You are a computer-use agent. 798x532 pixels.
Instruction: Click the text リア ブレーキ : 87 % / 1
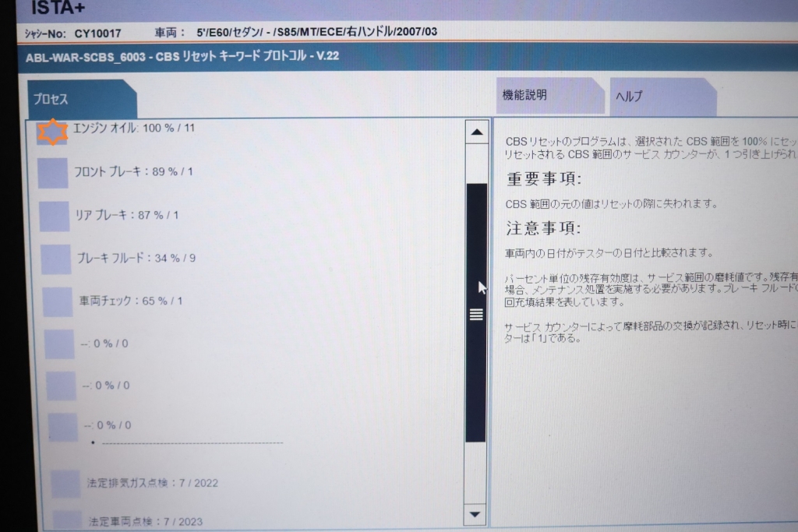coord(127,215)
